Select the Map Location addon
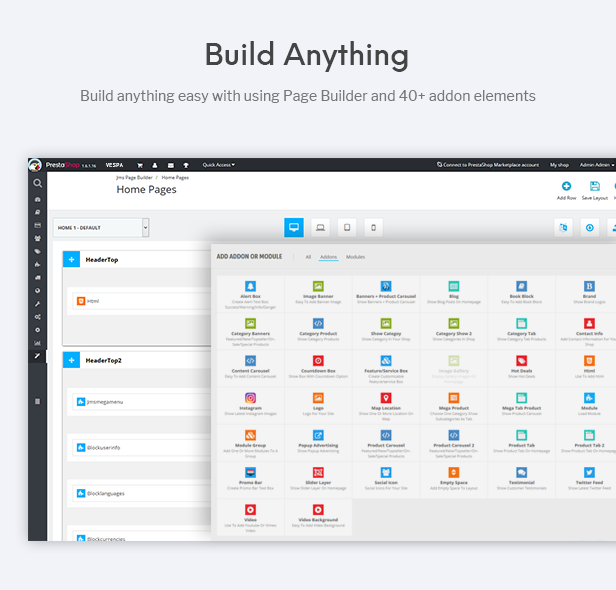616x590 pixels. click(386, 406)
